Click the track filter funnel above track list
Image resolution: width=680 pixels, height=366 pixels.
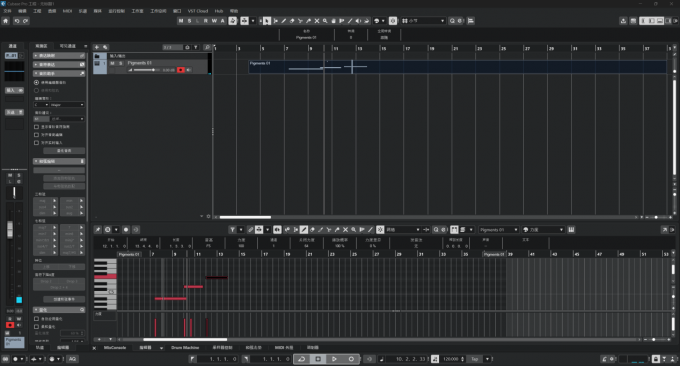196,47
